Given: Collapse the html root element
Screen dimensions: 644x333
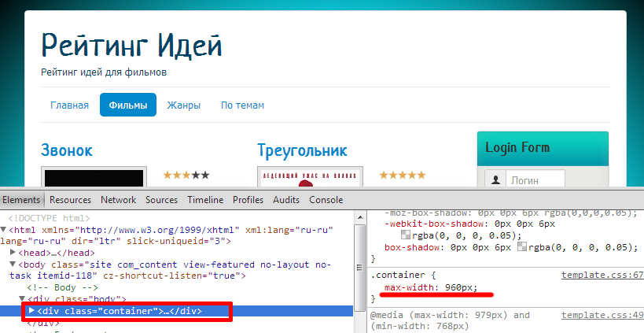Looking at the screenshot, I should tap(5, 230).
